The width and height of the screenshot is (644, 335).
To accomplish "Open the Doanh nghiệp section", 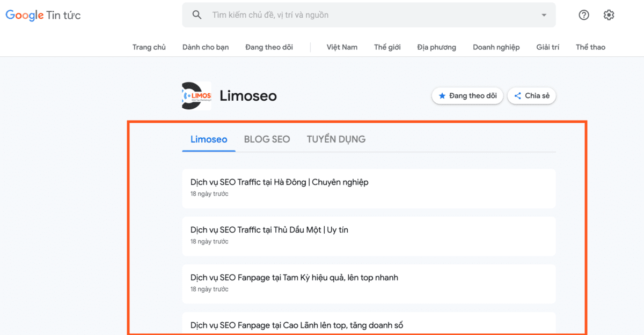I will coord(496,47).
